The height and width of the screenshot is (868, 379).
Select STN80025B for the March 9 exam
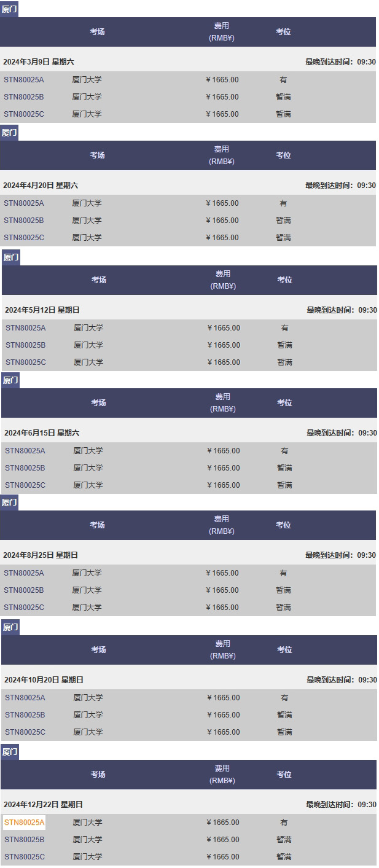pyautogui.click(x=24, y=97)
